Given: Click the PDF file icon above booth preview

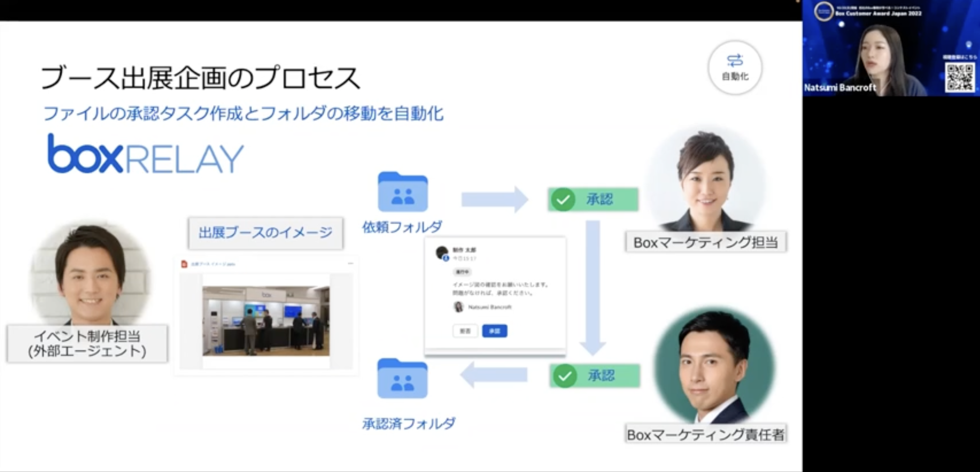Looking at the screenshot, I should [x=185, y=264].
